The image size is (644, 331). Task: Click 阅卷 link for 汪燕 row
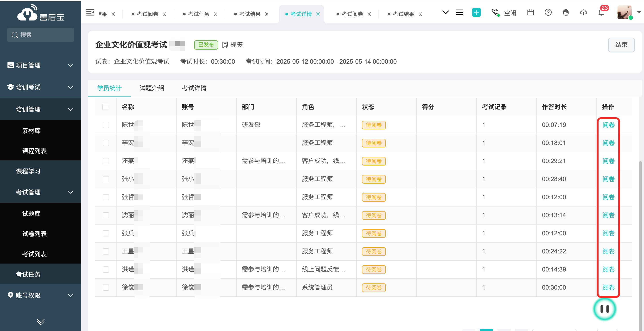(x=608, y=161)
